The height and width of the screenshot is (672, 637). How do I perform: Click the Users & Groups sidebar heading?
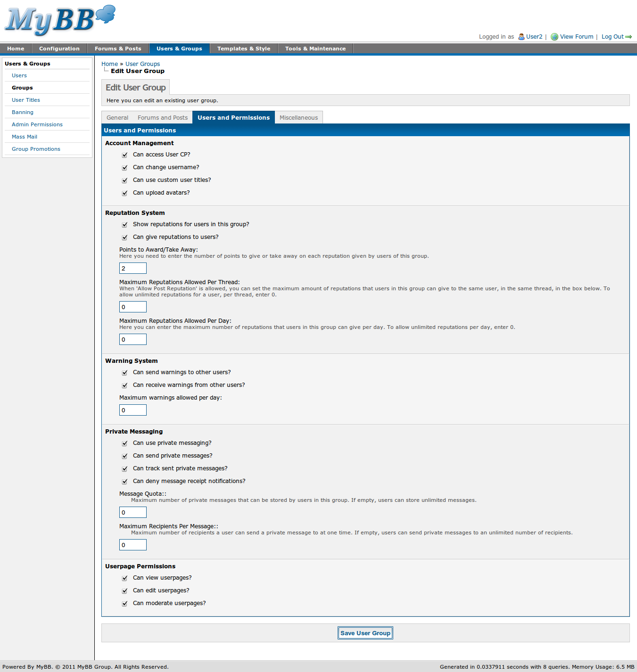(x=27, y=64)
